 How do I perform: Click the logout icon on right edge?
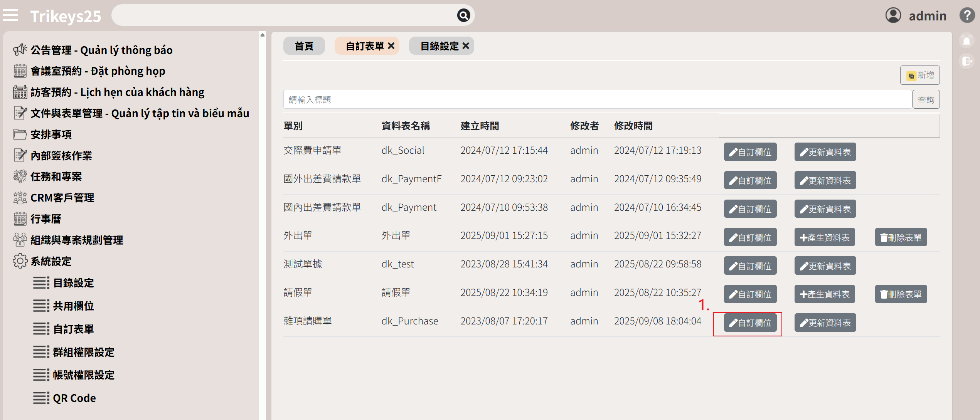pos(967,61)
